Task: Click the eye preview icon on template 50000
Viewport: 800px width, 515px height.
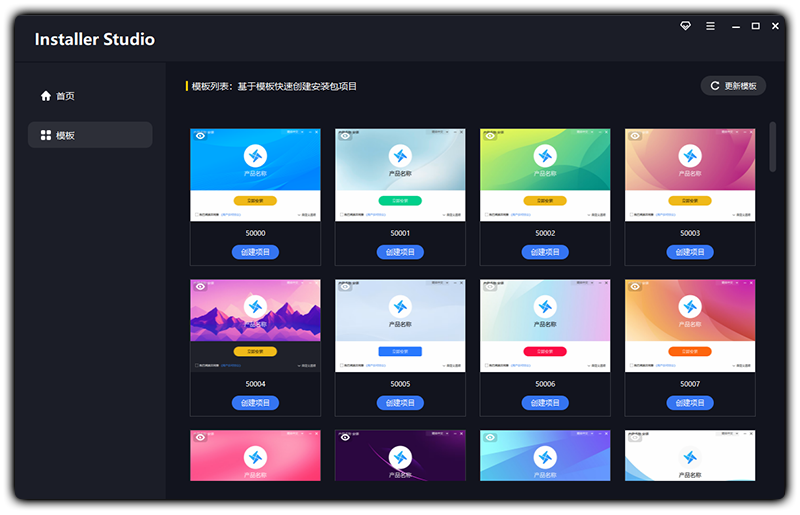Action: pyautogui.click(x=200, y=135)
